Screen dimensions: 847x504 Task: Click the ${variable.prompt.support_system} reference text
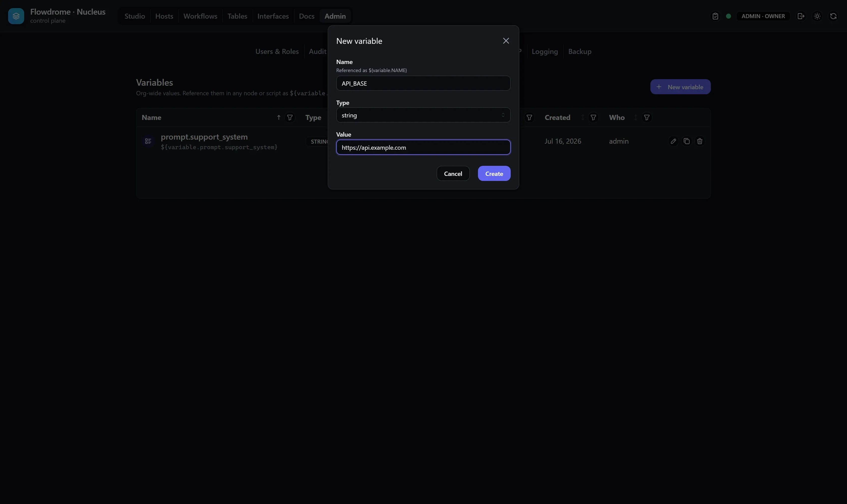click(219, 147)
